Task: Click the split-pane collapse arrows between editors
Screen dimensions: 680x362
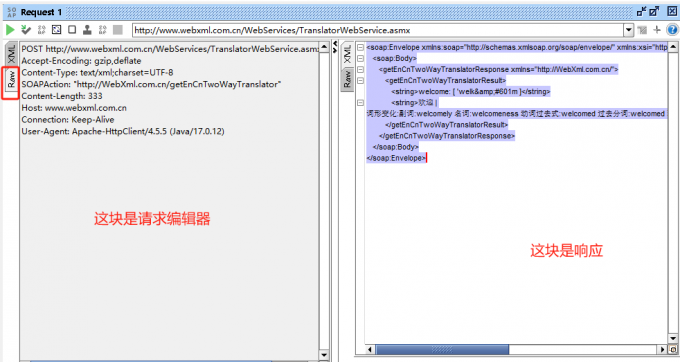Action: pos(334,47)
